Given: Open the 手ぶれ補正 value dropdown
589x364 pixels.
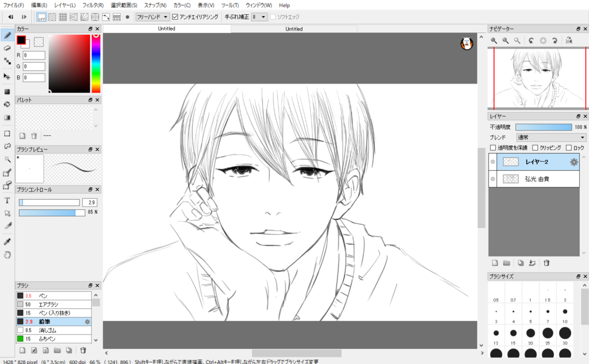Looking at the screenshot, I should [x=259, y=17].
